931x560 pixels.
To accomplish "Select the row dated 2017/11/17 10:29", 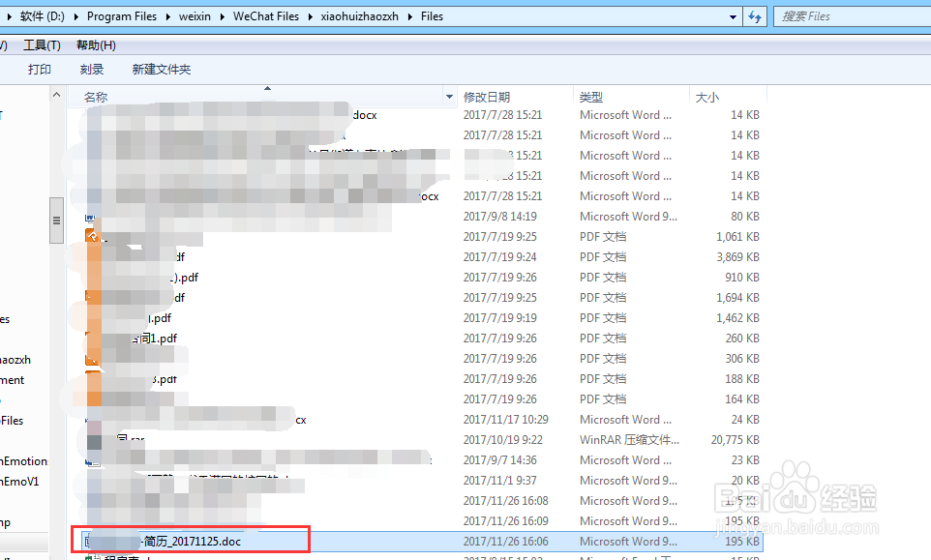I will (x=422, y=420).
